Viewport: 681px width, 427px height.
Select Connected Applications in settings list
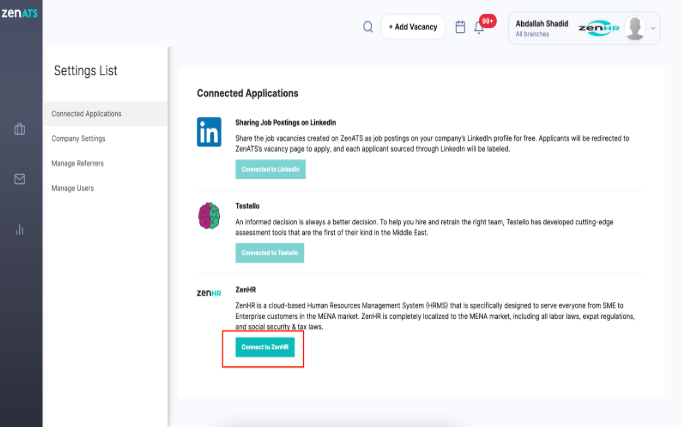click(106, 114)
